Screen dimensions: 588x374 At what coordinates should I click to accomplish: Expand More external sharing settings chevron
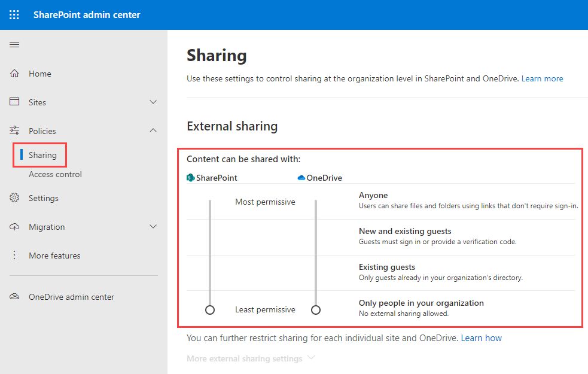tap(311, 357)
